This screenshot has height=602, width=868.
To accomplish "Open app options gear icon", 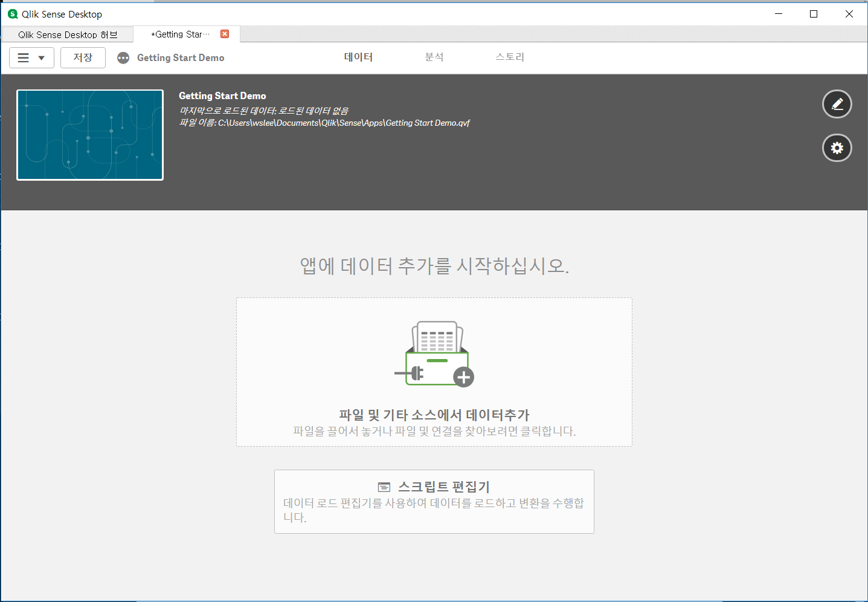I will coord(837,148).
